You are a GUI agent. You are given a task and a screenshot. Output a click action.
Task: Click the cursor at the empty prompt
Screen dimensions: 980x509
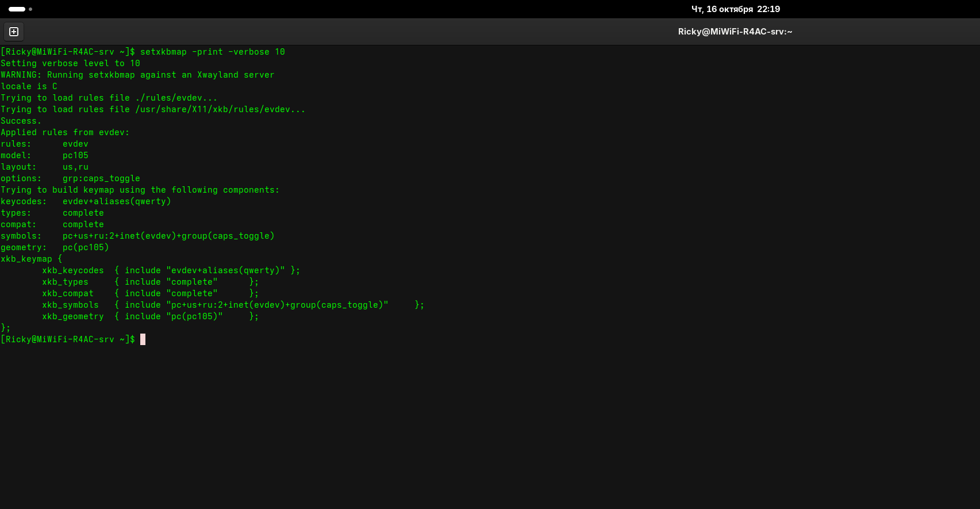(143, 339)
